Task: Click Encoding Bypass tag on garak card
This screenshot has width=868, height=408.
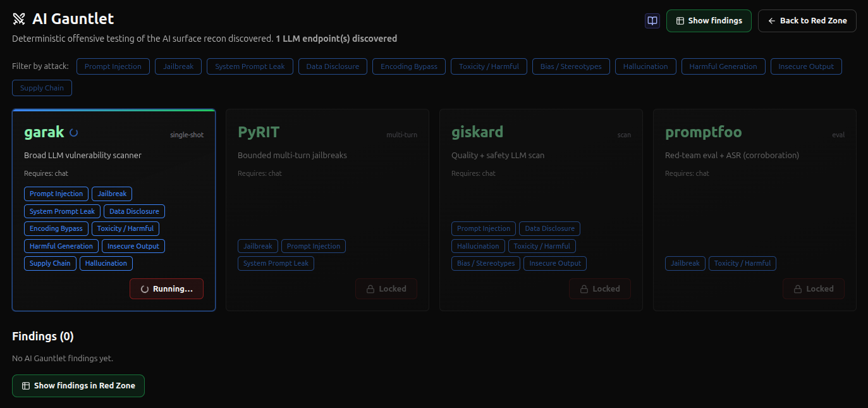Action: pyautogui.click(x=56, y=229)
